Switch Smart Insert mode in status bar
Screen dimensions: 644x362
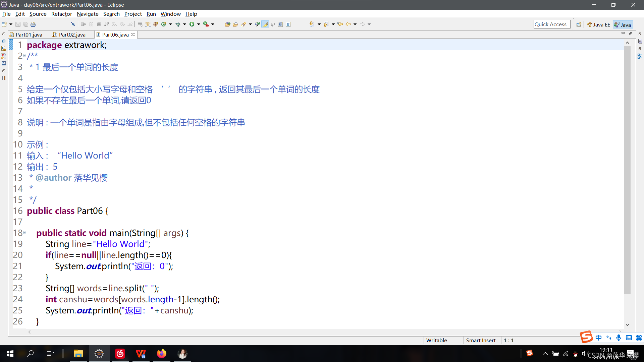481,340
